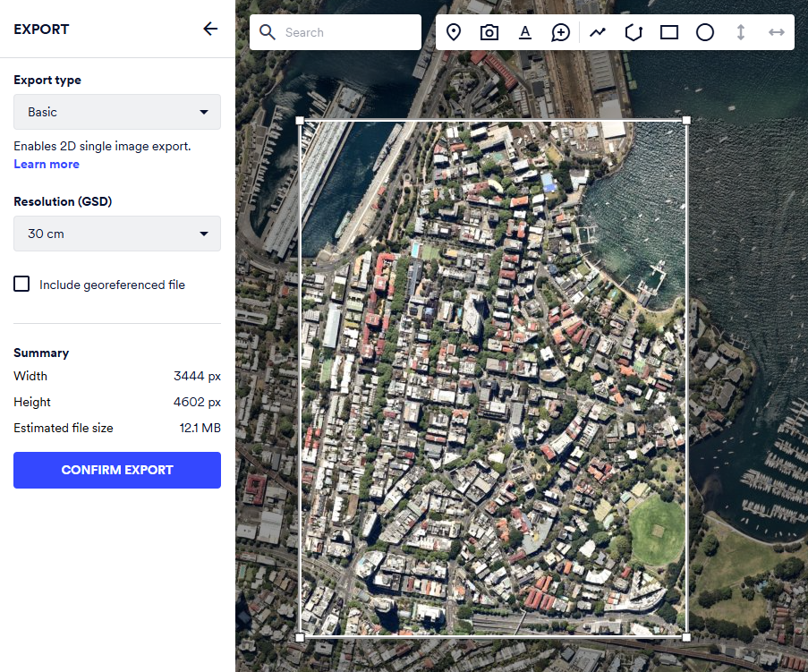Open the Export type dropdown showing Basic

117,112
